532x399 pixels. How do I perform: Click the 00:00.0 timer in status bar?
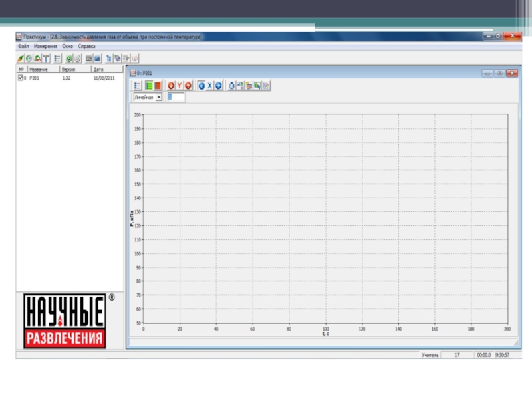point(484,355)
